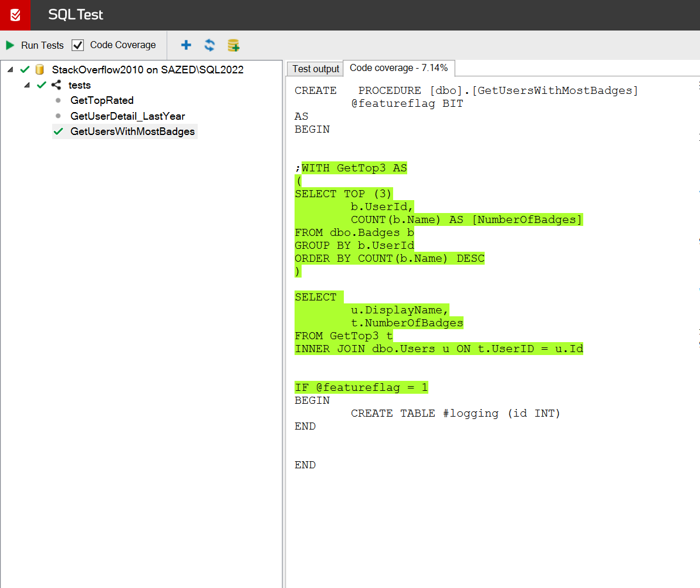Click the FROM GetTop3 t line
Image resolution: width=700 pixels, height=588 pixels.
coord(344,336)
